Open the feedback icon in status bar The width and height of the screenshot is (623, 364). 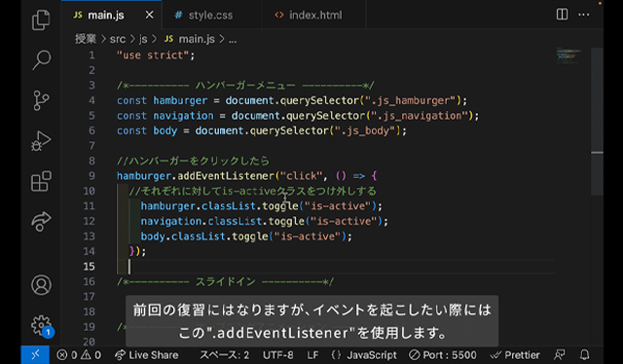[x=560, y=354]
